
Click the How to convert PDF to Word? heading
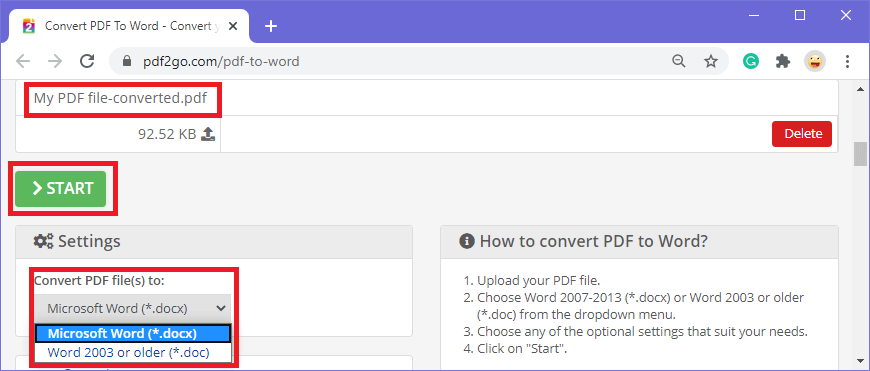[x=594, y=242]
